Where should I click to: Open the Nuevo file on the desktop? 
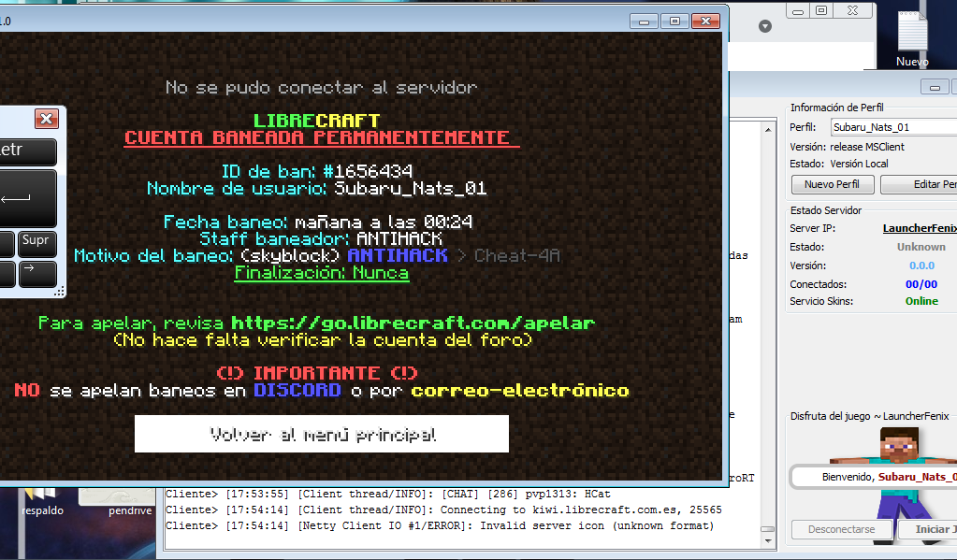tap(912, 38)
